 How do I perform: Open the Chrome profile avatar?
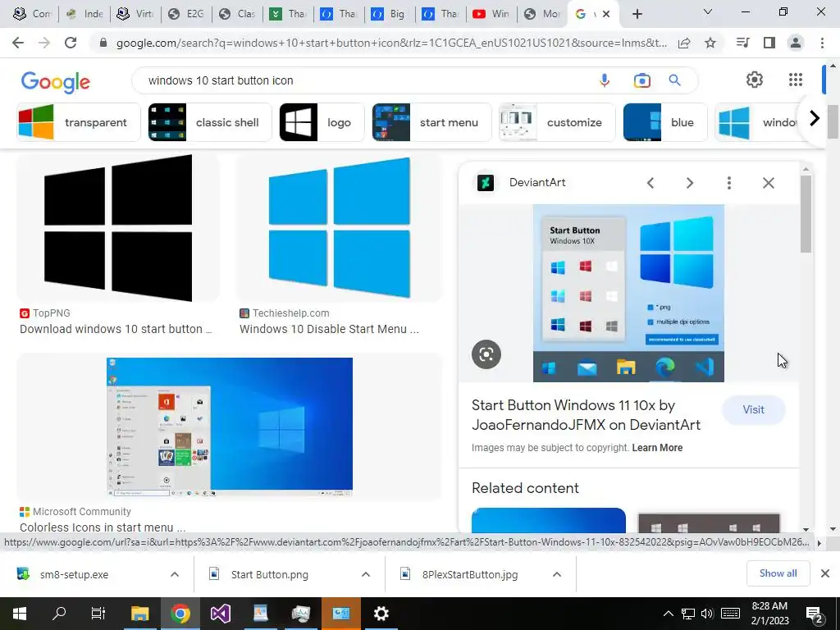point(796,43)
